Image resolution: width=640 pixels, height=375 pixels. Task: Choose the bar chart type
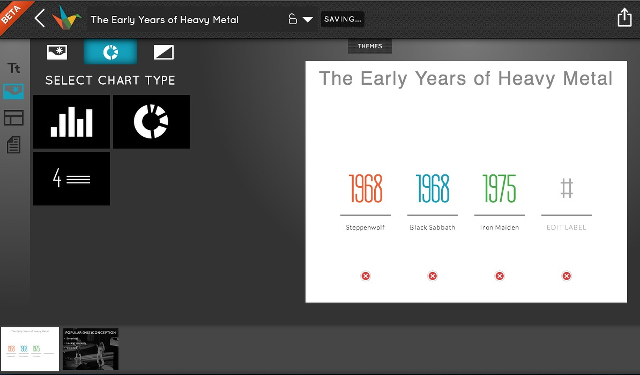coord(71,122)
